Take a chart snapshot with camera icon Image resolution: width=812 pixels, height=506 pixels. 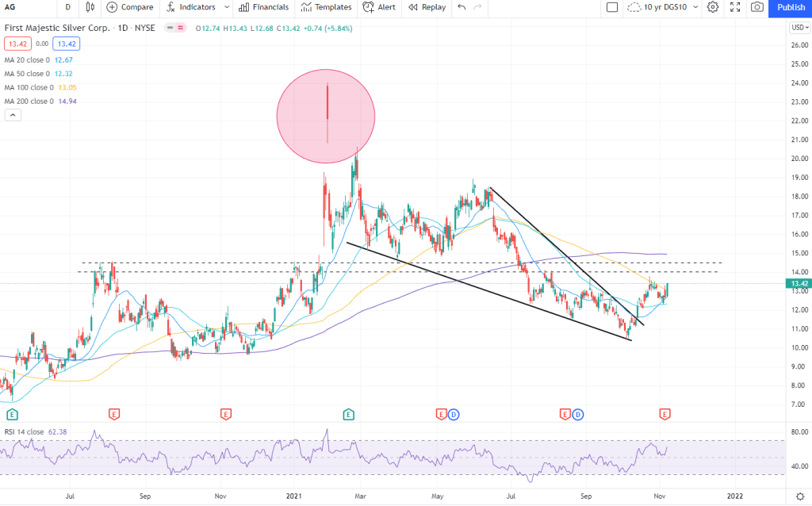click(757, 7)
